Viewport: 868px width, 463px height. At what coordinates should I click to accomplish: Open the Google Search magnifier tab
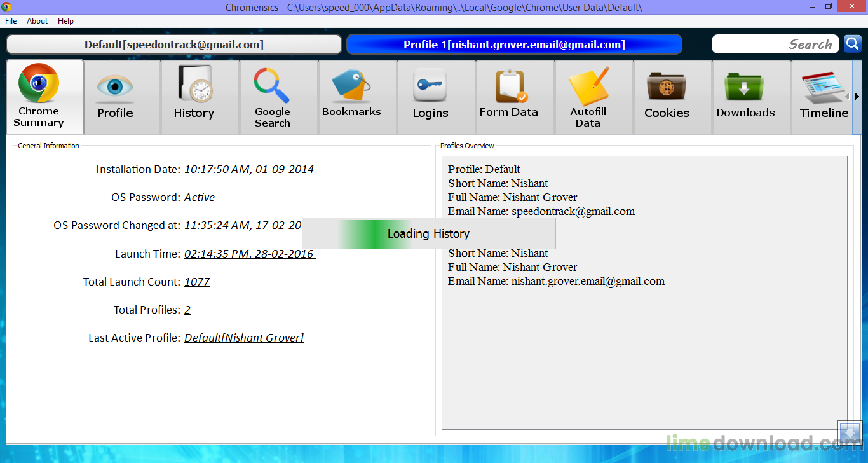point(279,97)
